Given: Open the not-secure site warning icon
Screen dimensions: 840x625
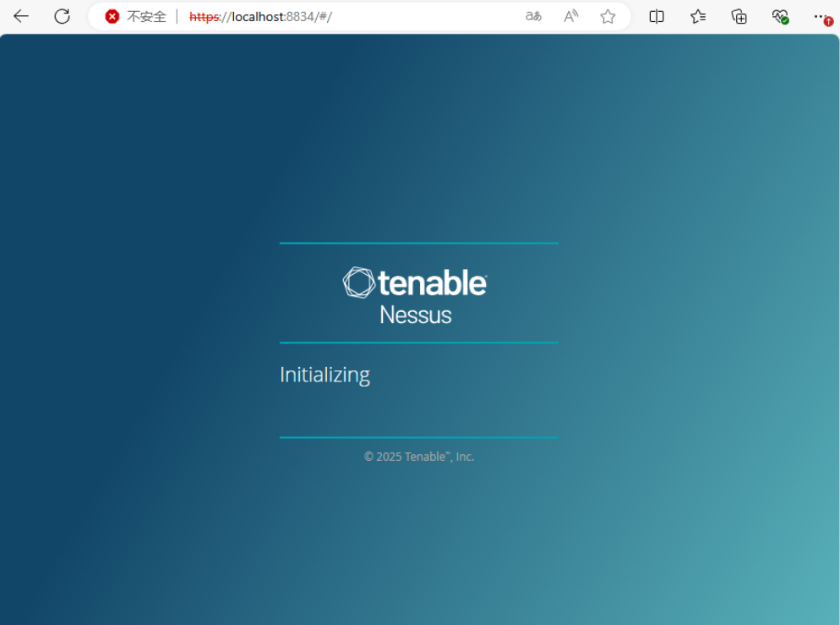Looking at the screenshot, I should (112, 17).
